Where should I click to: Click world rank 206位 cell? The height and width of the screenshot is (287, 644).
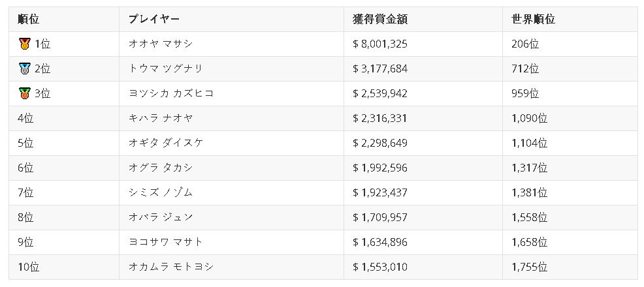click(x=525, y=44)
